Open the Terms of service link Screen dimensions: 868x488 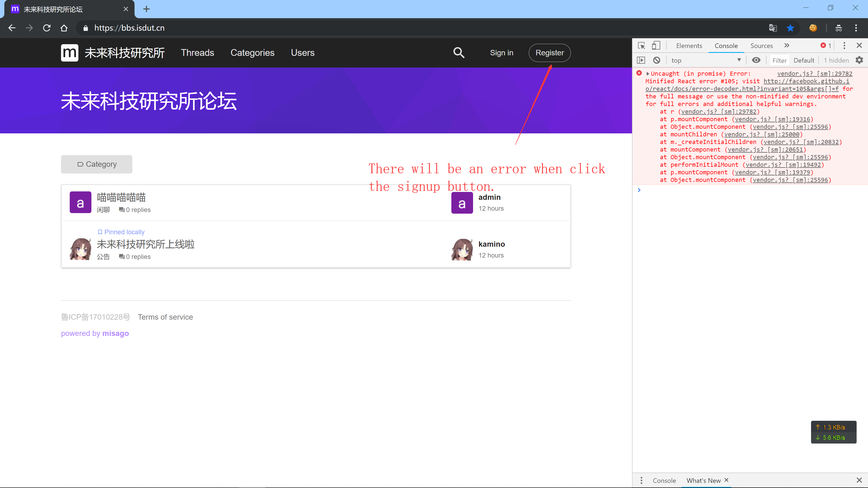point(165,317)
